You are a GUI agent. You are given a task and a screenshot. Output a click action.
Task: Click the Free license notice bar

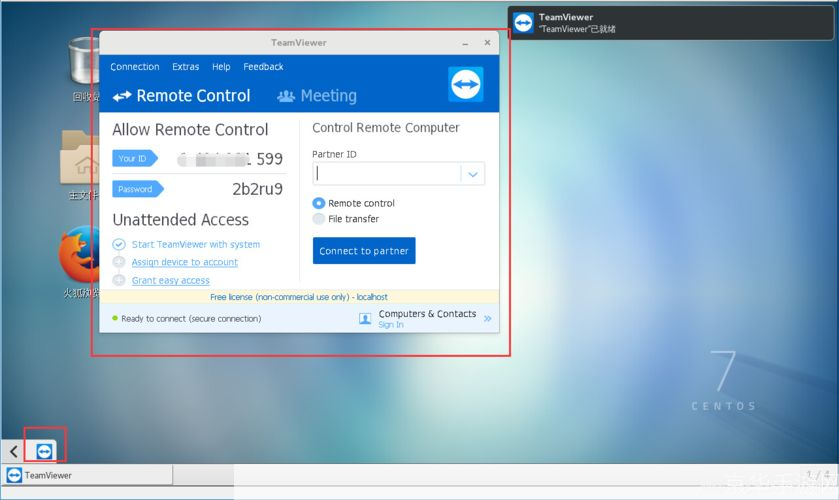[299, 297]
